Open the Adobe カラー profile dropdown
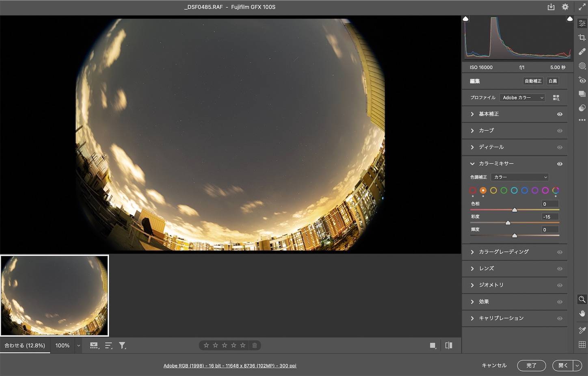The height and width of the screenshot is (376, 588). pos(522,98)
